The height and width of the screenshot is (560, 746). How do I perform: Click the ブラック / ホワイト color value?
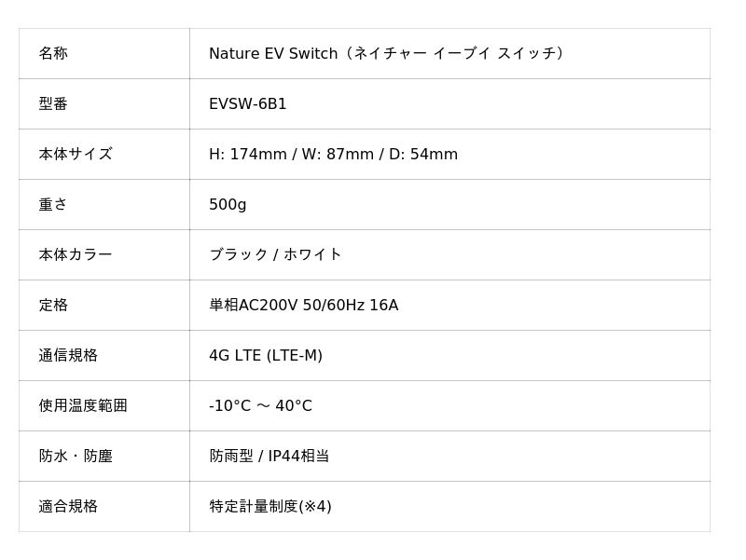[x=275, y=255]
